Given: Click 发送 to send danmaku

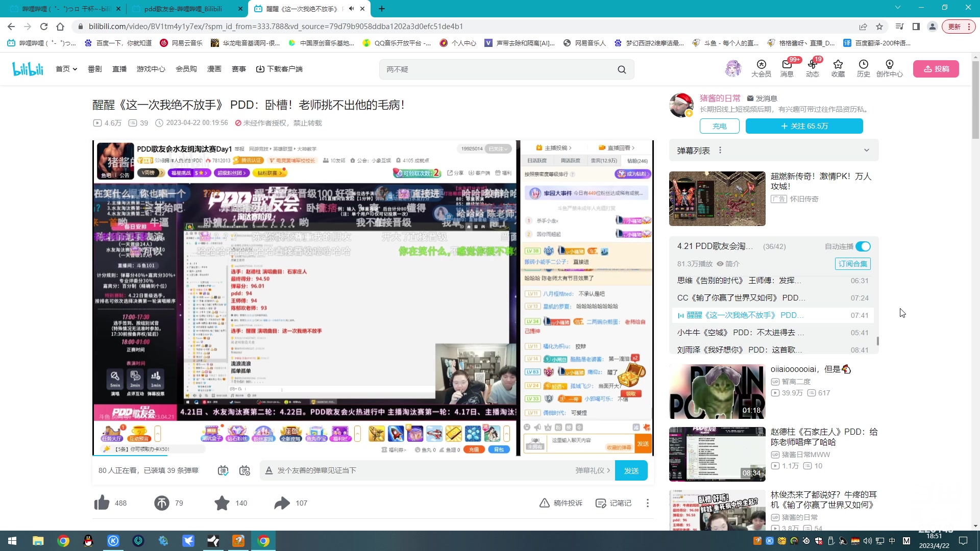Looking at the screenshot, I should click(x=631, y=470).
